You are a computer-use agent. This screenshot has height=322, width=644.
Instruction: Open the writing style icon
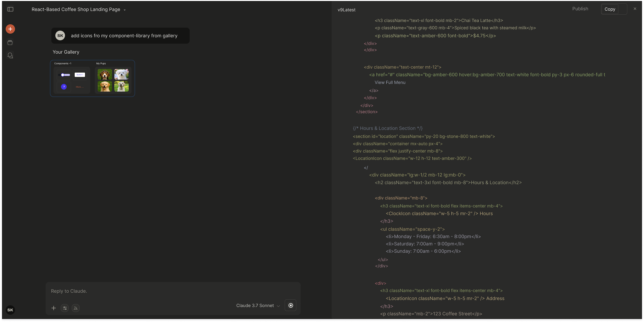(x=76, y=308)
